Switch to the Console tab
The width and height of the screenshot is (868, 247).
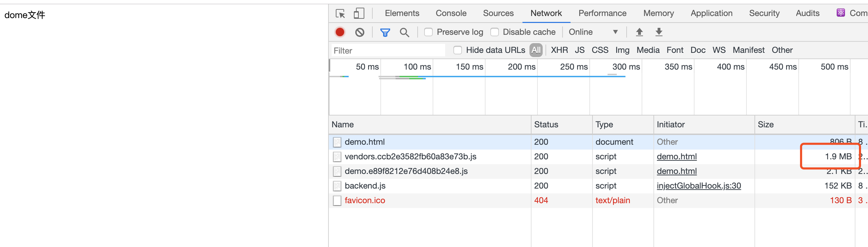451,13
